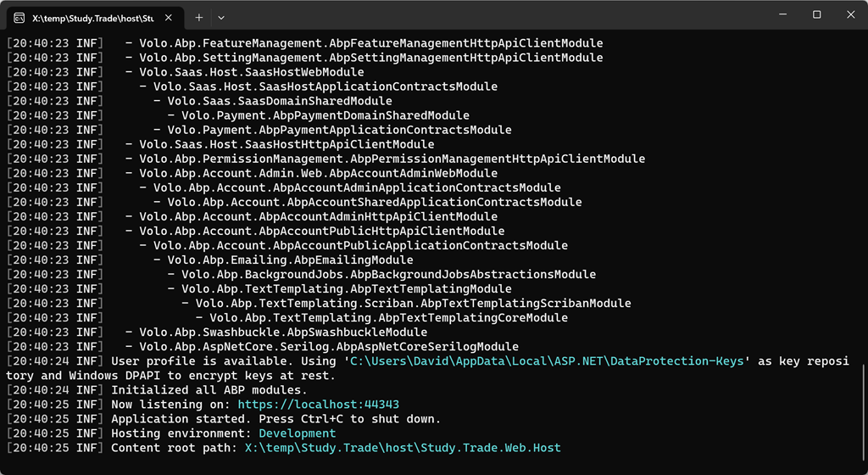Click the SaasHostWebModule log entry
Screen dimensions: 868x475
(x=252, y=72)
